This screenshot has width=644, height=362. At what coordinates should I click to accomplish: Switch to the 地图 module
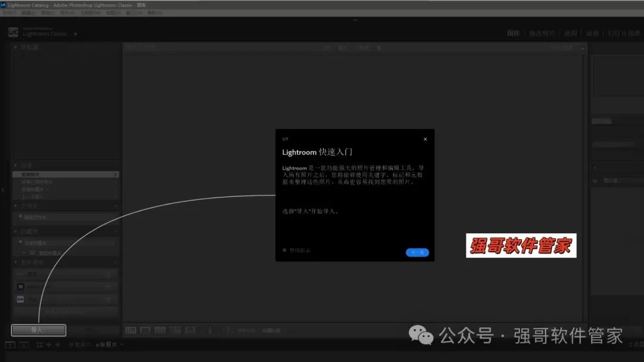(x=571, y=33)
